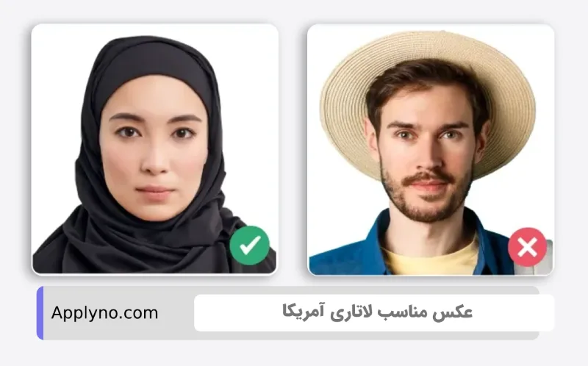The width and height of the screenshot is (588, 366).
Task: Click the purple accent bar beside Applyno.com
Action: (x=40, y=313)
